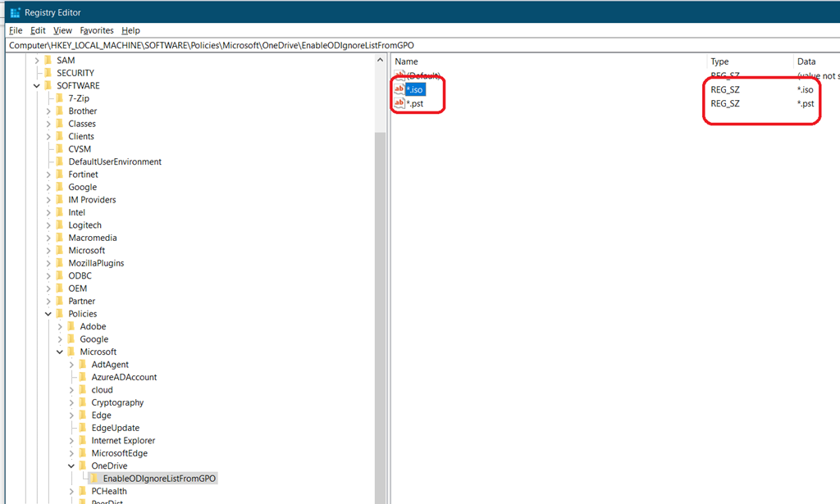Collapse the Microsoft key under Policies

pyautogui.click(x=59, y=352)
